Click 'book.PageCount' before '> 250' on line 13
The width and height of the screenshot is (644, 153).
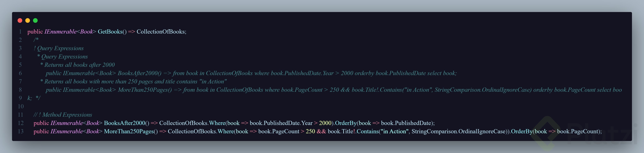click(279, 132)
